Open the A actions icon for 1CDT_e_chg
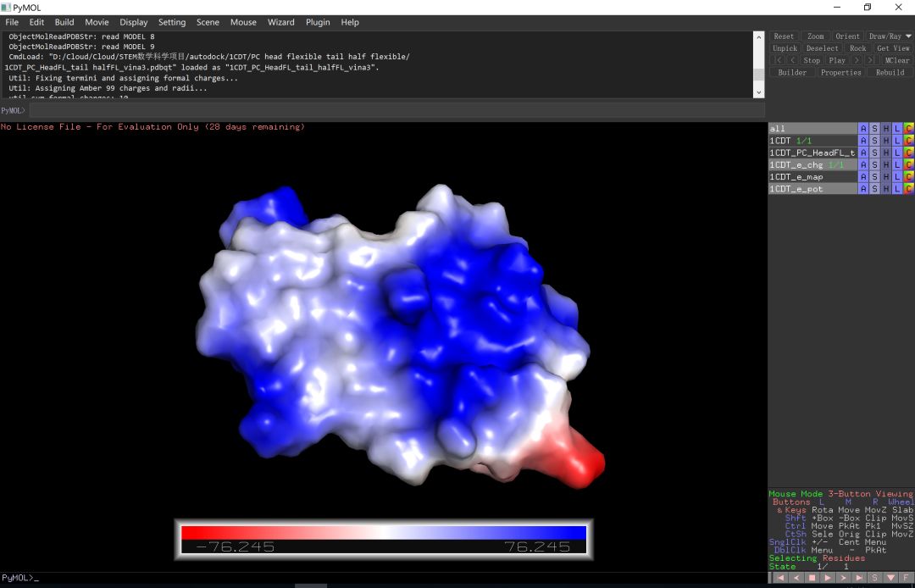The height and width of the screenshot is (588, 915). [863, 165]
